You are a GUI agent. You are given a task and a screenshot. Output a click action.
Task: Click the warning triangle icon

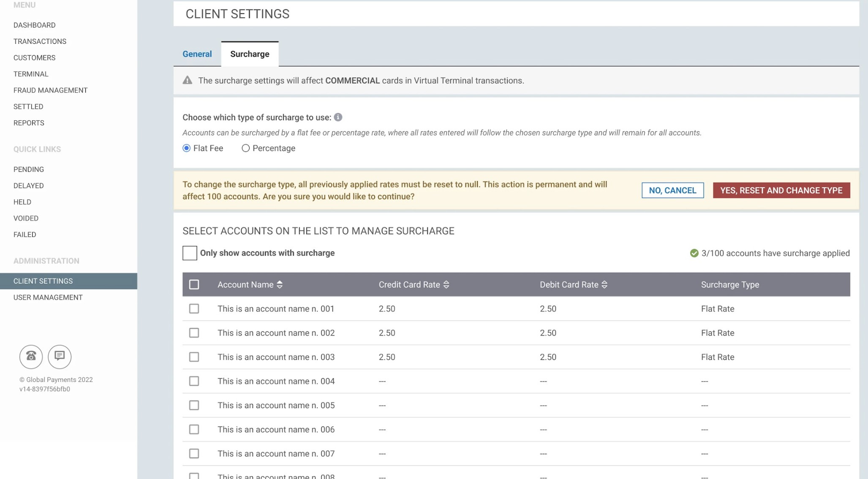click(187, 80)
